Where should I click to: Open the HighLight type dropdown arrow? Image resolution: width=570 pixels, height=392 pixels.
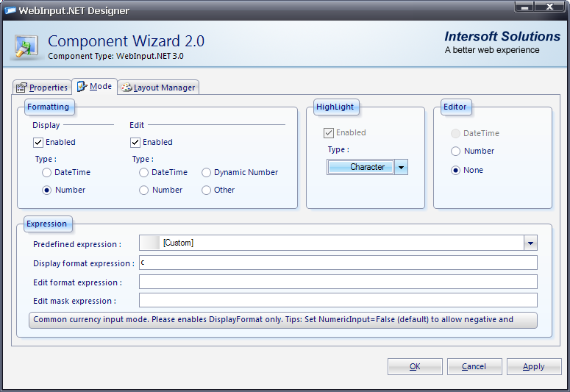coord(401,168)
